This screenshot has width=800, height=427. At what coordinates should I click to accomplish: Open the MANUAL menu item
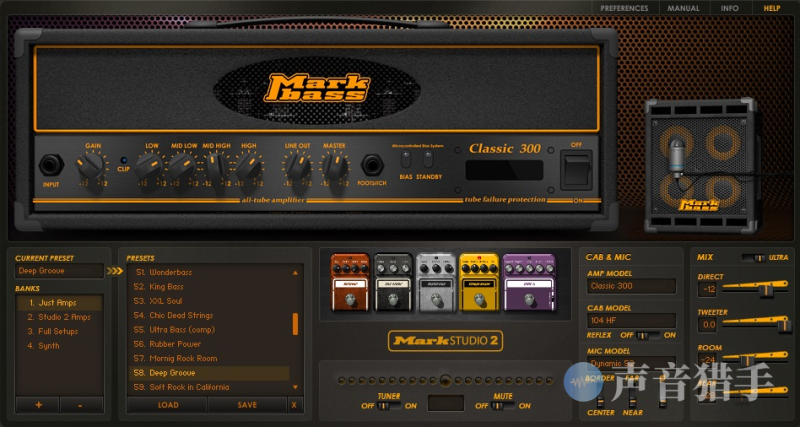(x=684, y=8)
